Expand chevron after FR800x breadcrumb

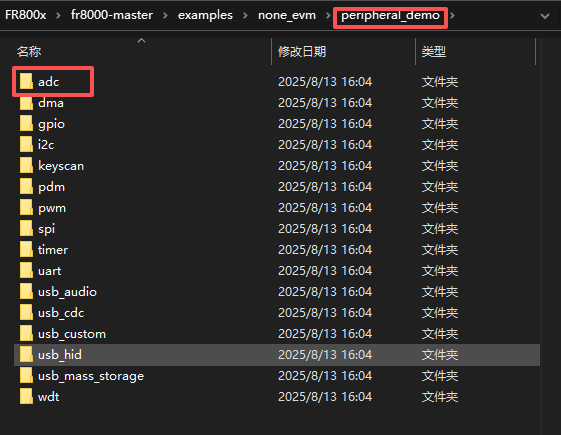tap(58, 15)
